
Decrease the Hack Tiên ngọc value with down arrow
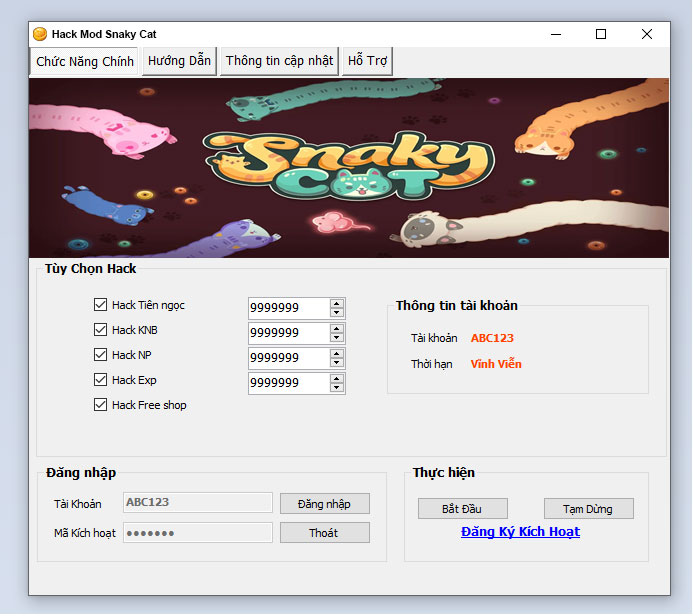tap(337, 312)
